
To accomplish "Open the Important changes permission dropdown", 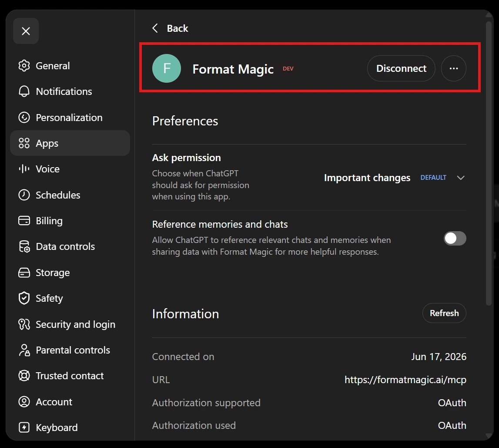I will (x=394, y=178).
